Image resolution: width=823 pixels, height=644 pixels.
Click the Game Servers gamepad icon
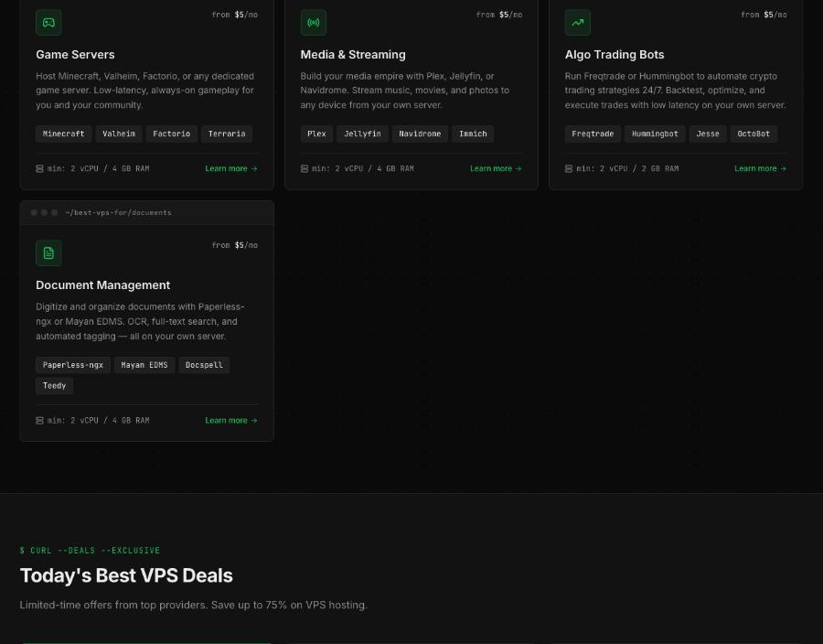[x=48, y=23]
